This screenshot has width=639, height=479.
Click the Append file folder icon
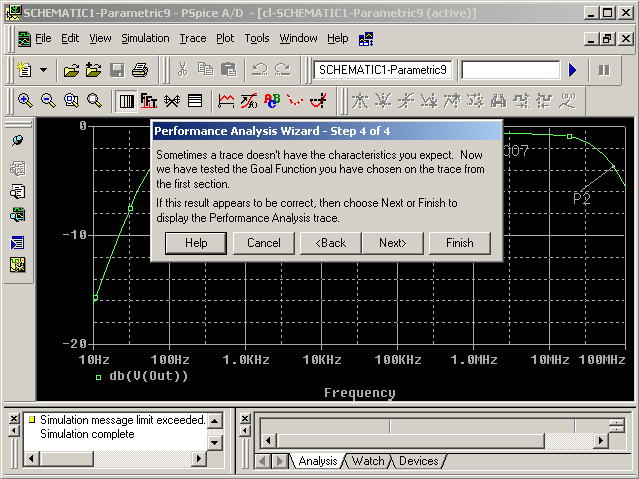tap(93, 70)
